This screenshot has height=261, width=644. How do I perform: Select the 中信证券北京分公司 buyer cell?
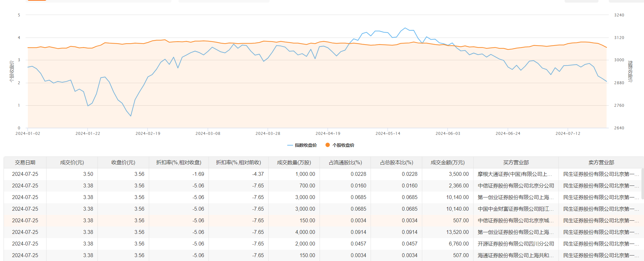pos(516,186)
